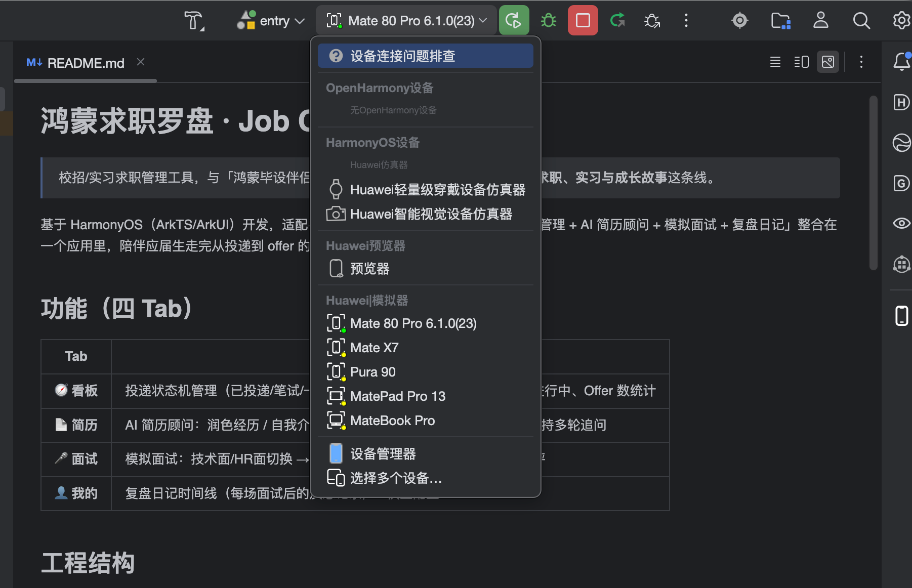912x588 pixels.
Task: Select the MatePad Pro 13 emulator
Action: tap(426, 396)
